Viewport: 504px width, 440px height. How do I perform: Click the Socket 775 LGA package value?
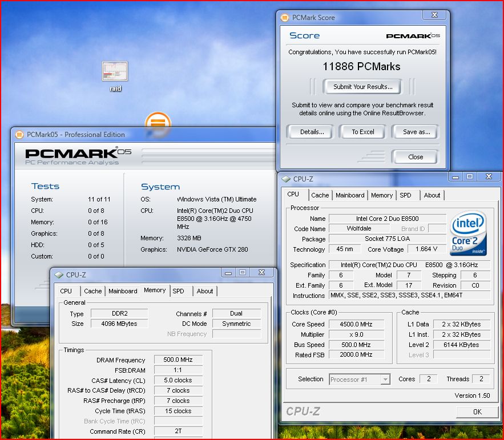point(387,239)
